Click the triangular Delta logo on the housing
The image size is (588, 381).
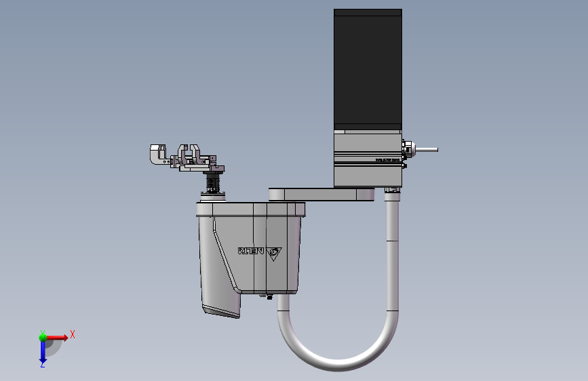click(x=275, y=253)
